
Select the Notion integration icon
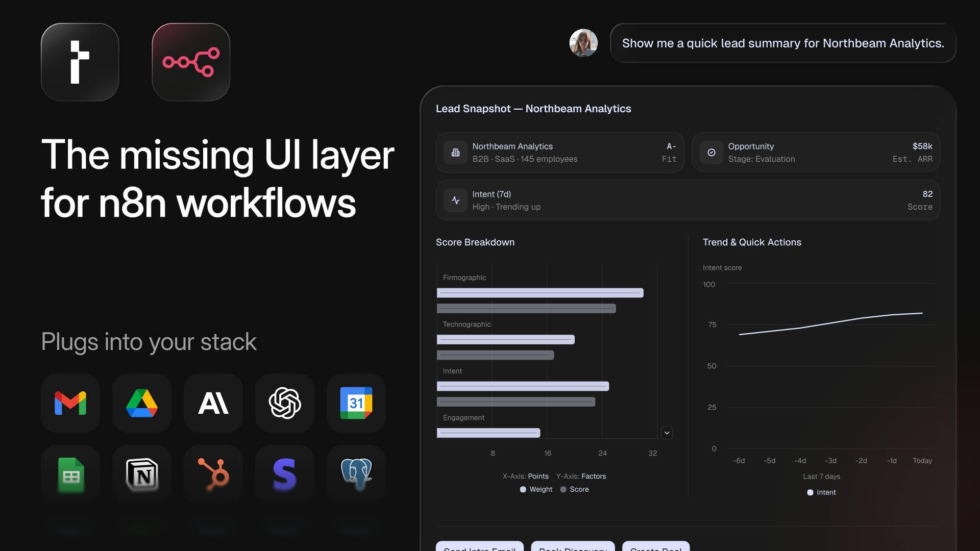[142, 474]
